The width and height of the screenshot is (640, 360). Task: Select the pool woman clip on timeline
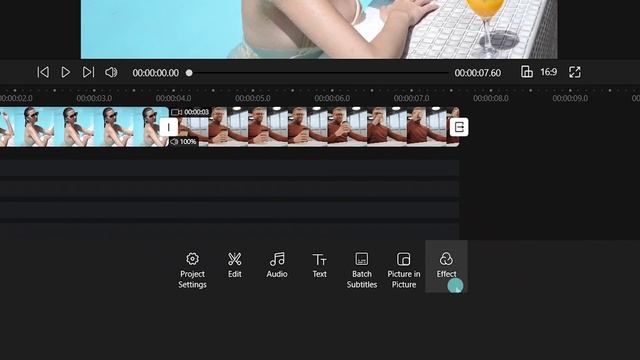coord(84,127)
